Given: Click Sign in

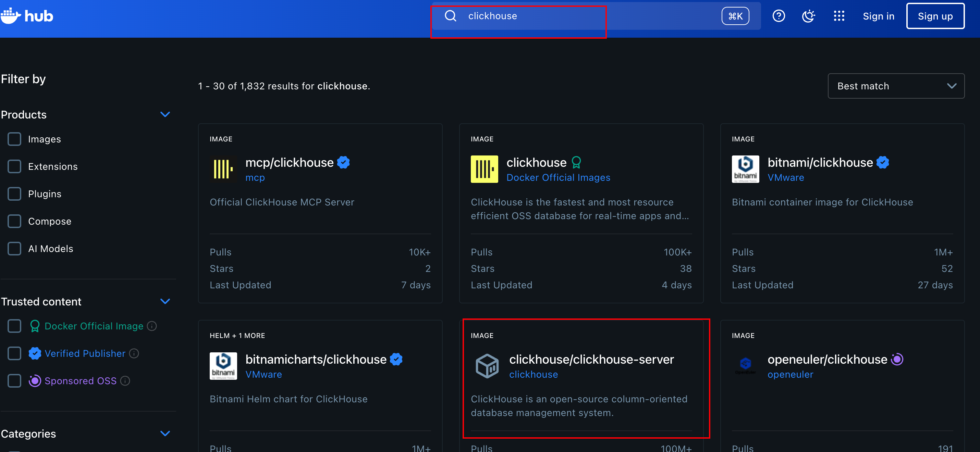Looking at the screenshot, I should coord(878,16).
